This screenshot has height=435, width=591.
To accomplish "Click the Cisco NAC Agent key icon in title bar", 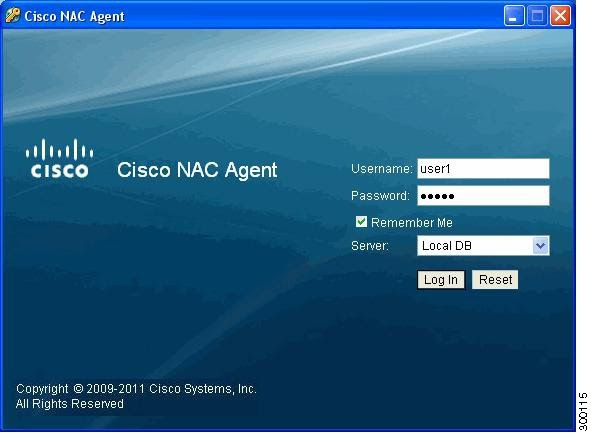I will 12,16.
